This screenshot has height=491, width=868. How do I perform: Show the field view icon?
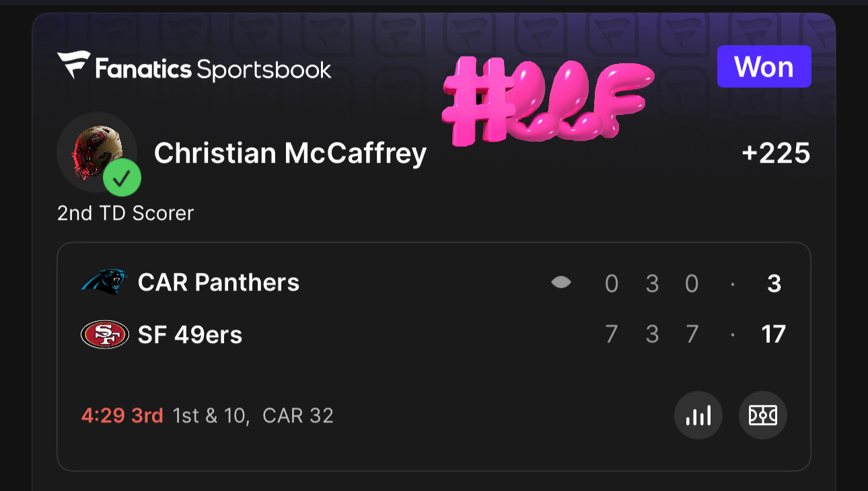tap(762, 416)
